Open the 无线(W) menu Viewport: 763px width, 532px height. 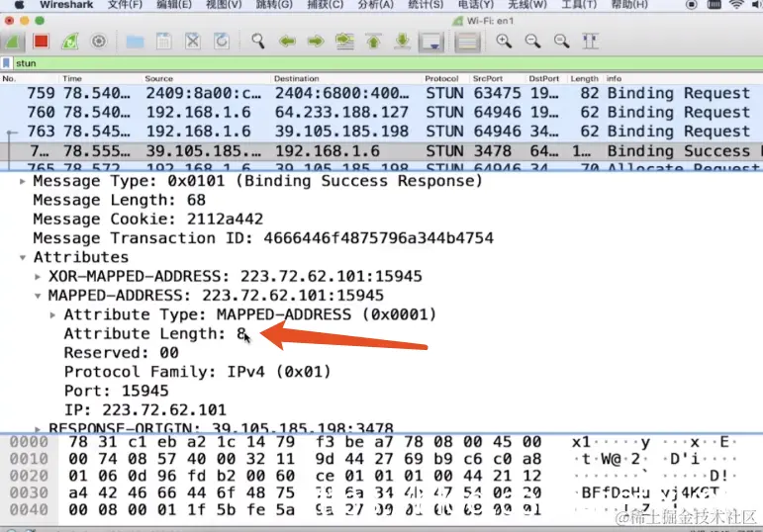click(527, 5)
